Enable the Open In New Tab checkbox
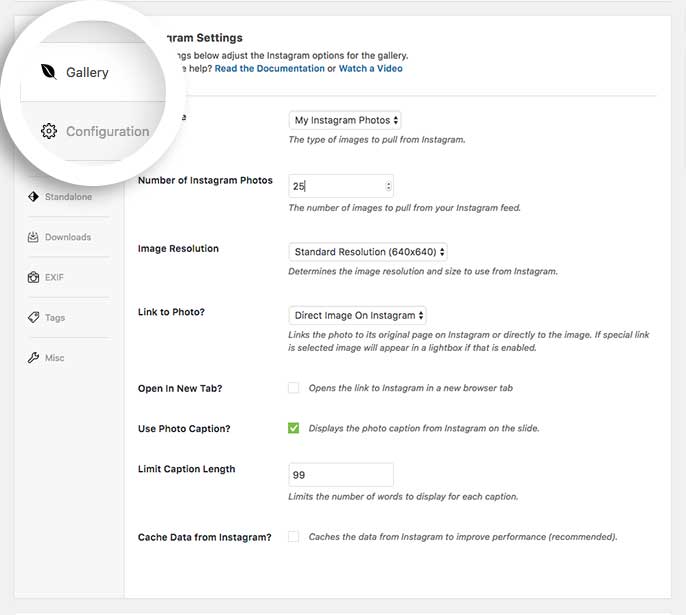This screenshot has height=615, width=686. tap(294, 388)
